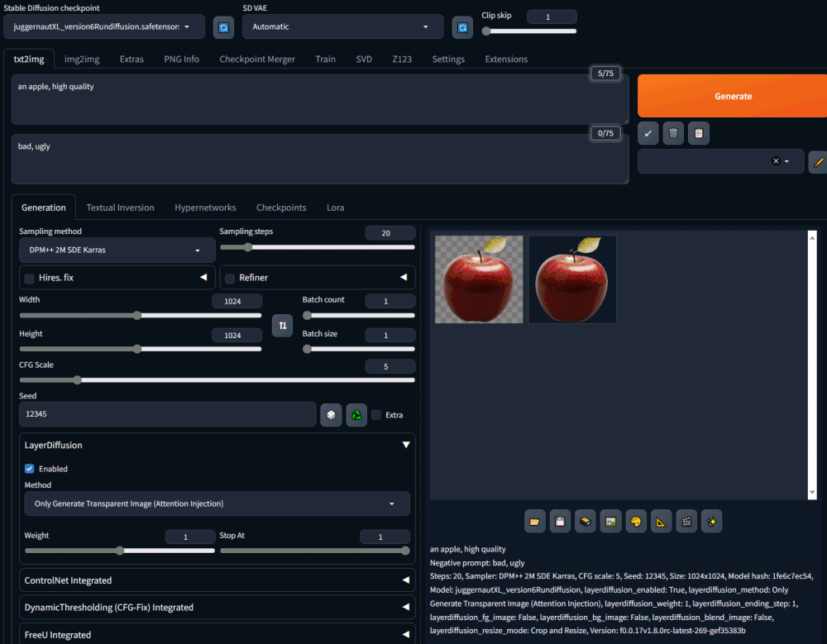Expand the Hires. fix section arrow
The image size is (827, 644).
pos(203,277)
